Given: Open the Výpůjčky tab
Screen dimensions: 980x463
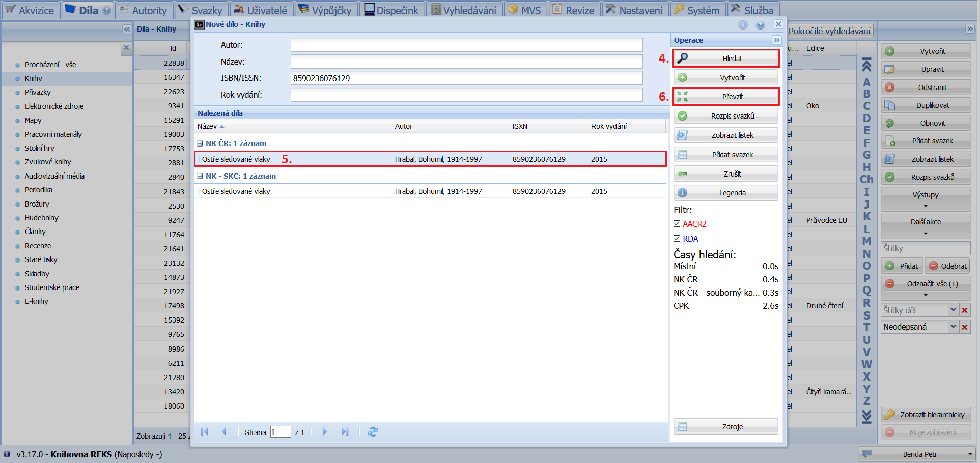Looking at the screenshot, I should (325, 10).
